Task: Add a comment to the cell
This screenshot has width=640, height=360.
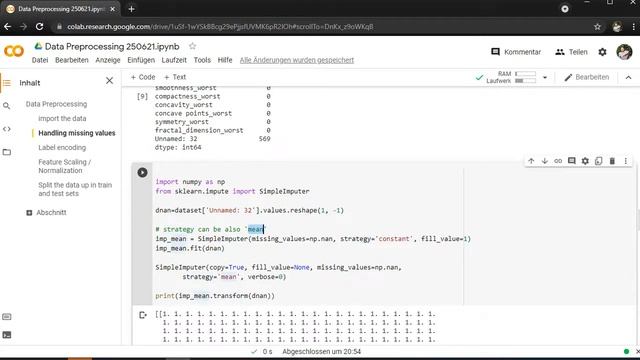Action: tap(571, 161)
